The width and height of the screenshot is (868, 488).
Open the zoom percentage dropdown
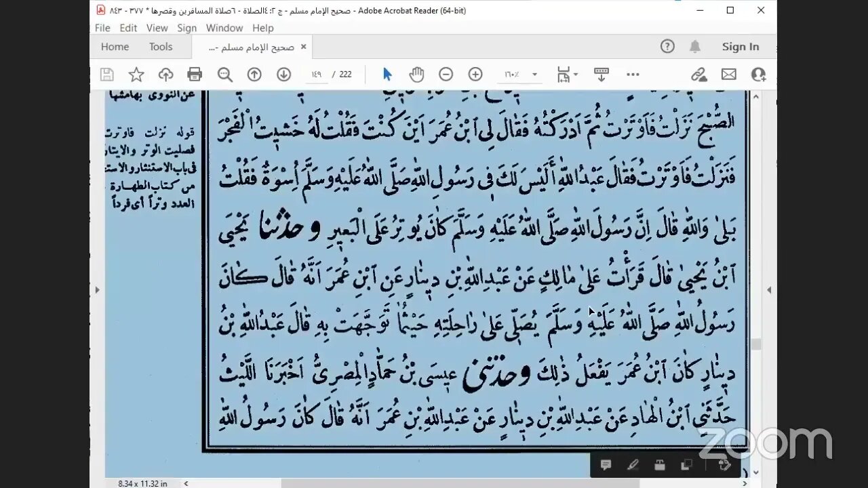(x=534, y=75)
